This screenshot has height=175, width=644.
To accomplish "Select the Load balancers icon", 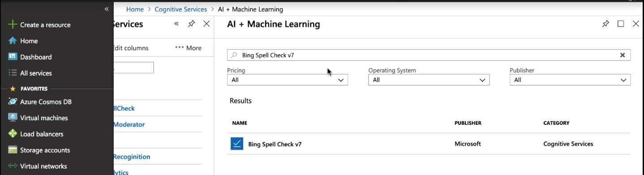I will [x=13, y=134].
